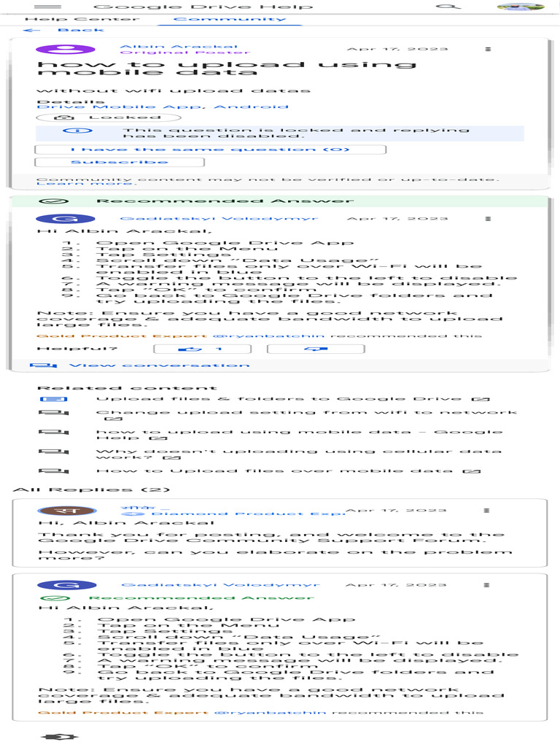Image resolution: width=560 pixels, height=747 pixels.
Task: Click the Locked status chip
Action: (109, 117)
